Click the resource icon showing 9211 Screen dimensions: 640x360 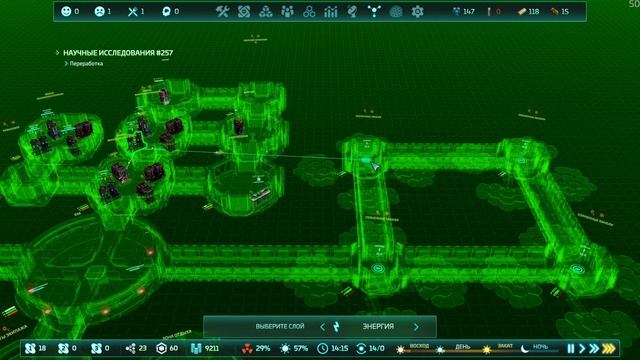196,348
